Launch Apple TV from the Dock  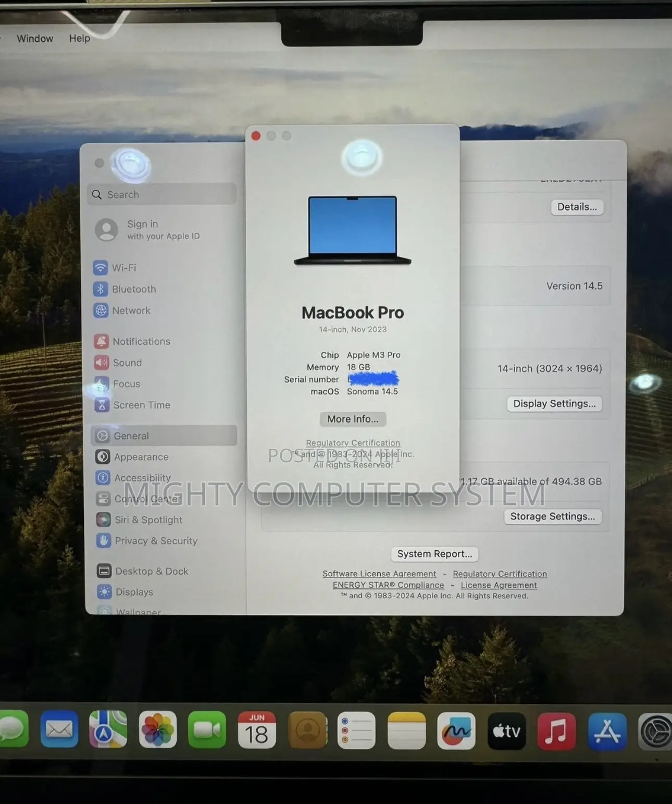pos(507,732)
